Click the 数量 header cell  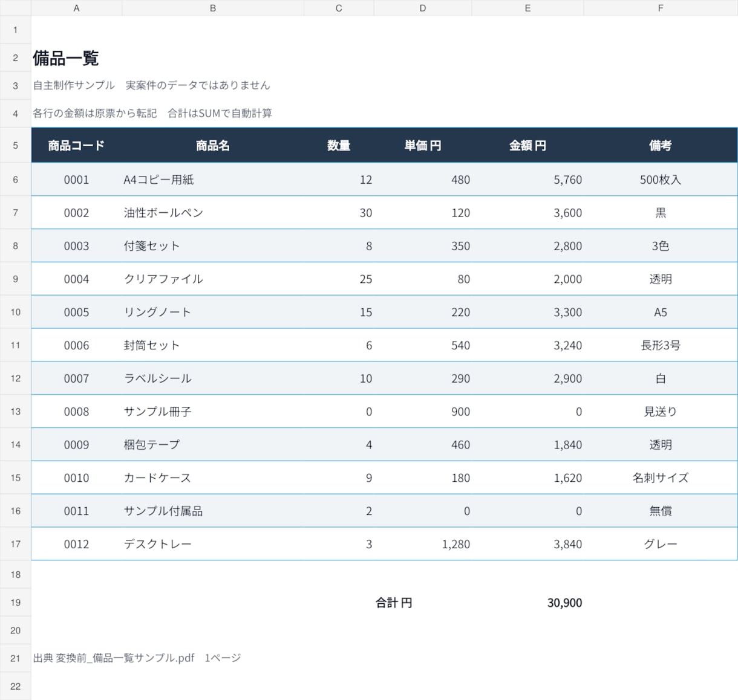click(339, 145)
